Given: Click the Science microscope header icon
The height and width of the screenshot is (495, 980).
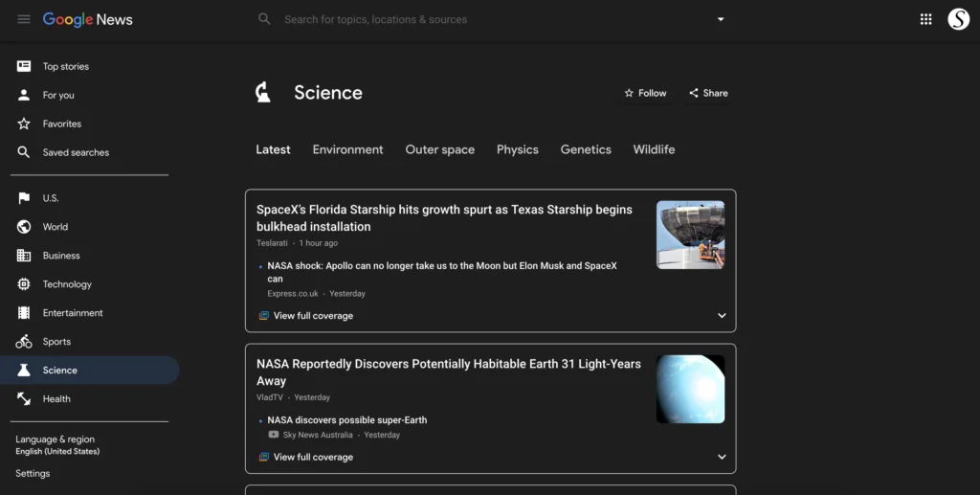Looking at the screenshot, I should click(x=263, y=93).
